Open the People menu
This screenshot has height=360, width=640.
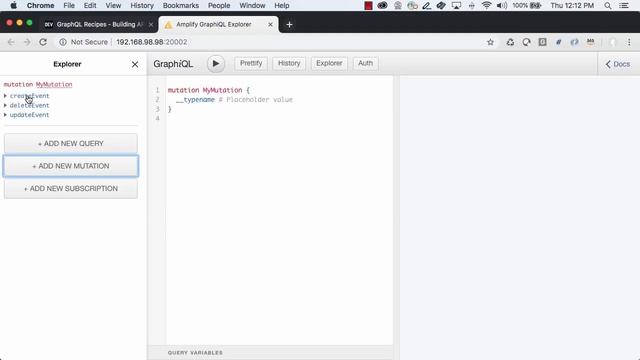pyautogui.click(x=219, y=6)
